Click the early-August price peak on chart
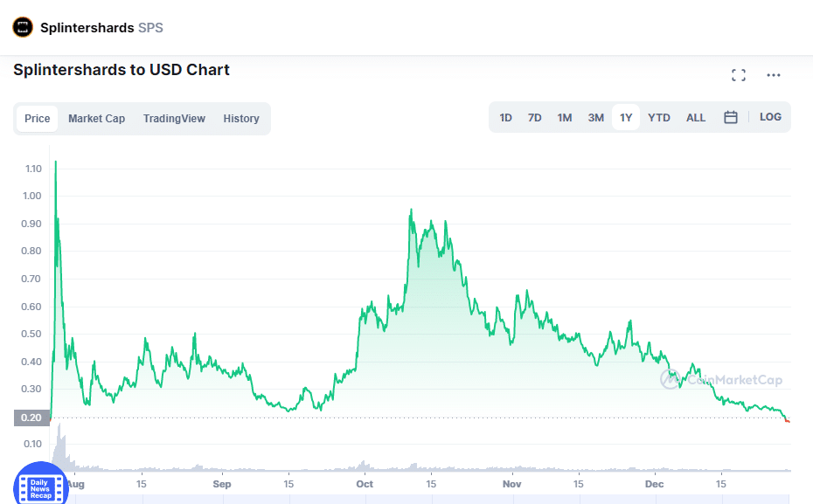 (x=56, y=162)
